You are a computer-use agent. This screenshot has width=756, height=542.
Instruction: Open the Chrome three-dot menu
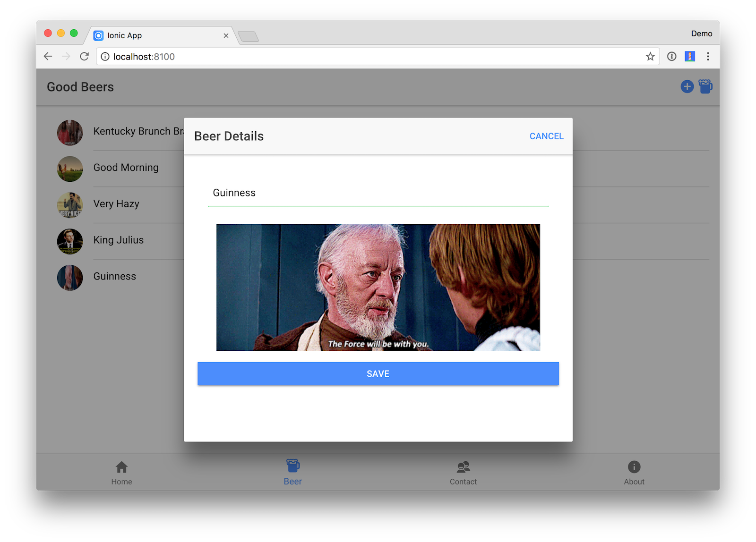(708, 57)
